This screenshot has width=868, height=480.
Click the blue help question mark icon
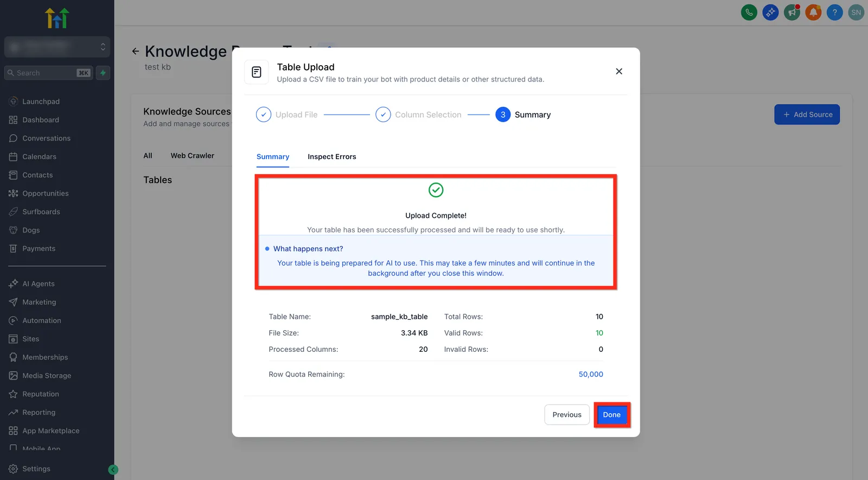834,12
